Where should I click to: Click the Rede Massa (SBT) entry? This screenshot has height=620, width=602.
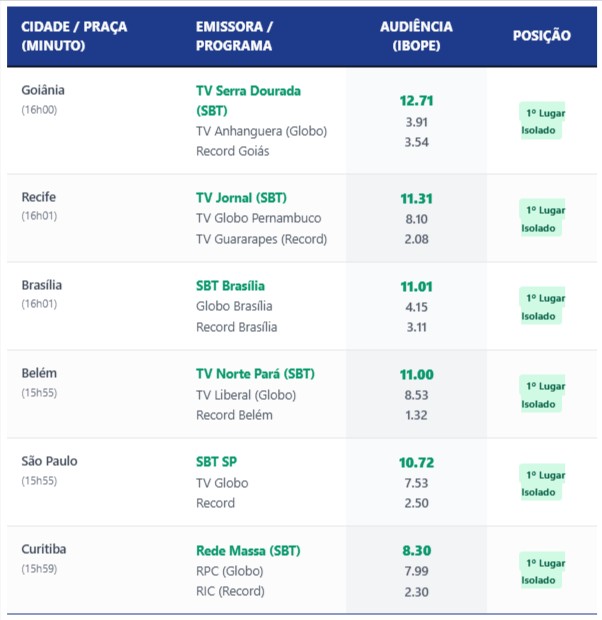[x=248, y=550]
